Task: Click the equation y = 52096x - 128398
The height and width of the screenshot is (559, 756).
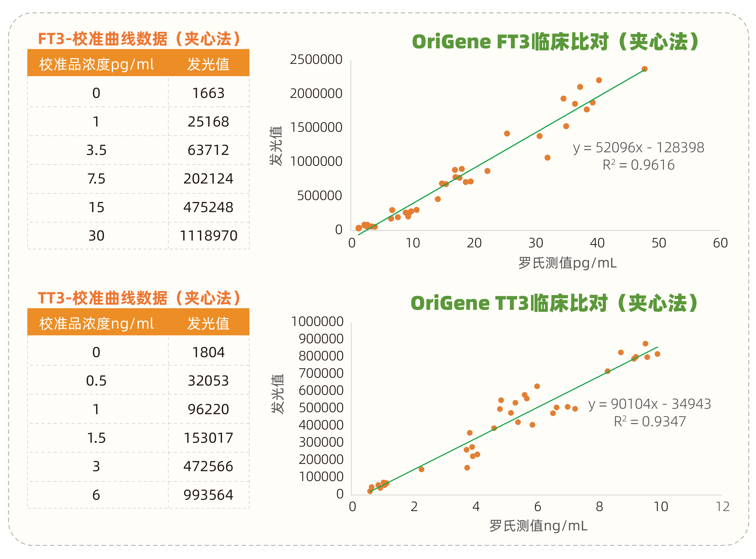Action: pyautogui.click(x=638, y=148)
